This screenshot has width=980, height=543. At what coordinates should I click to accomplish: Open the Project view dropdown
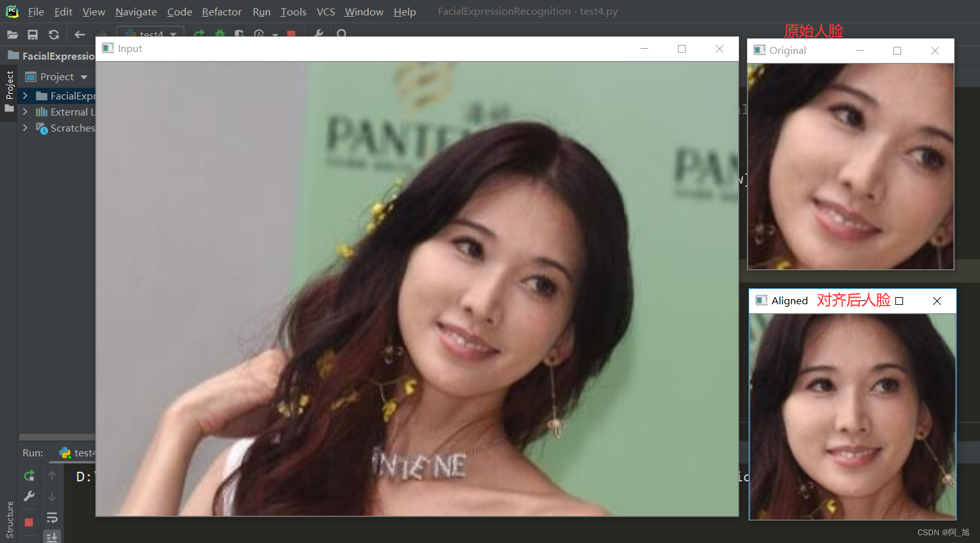pyautogui.click(x=84, y=77)
